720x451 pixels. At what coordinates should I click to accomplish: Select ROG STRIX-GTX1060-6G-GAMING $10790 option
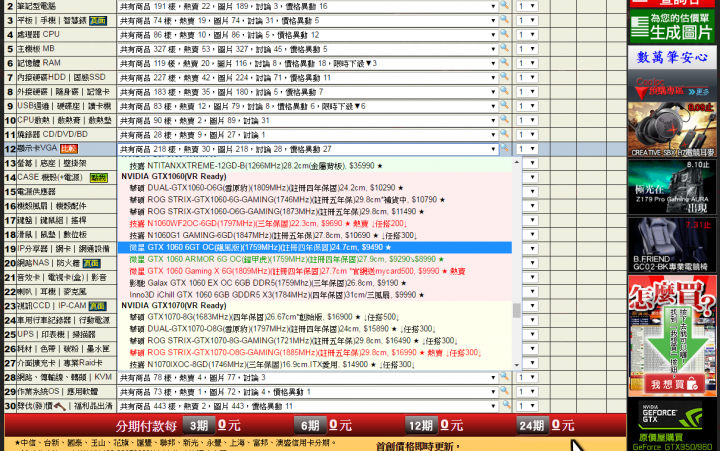[315, 200]
